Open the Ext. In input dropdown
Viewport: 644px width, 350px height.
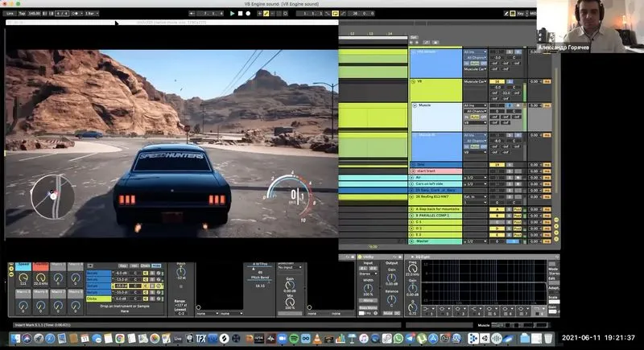475,197
